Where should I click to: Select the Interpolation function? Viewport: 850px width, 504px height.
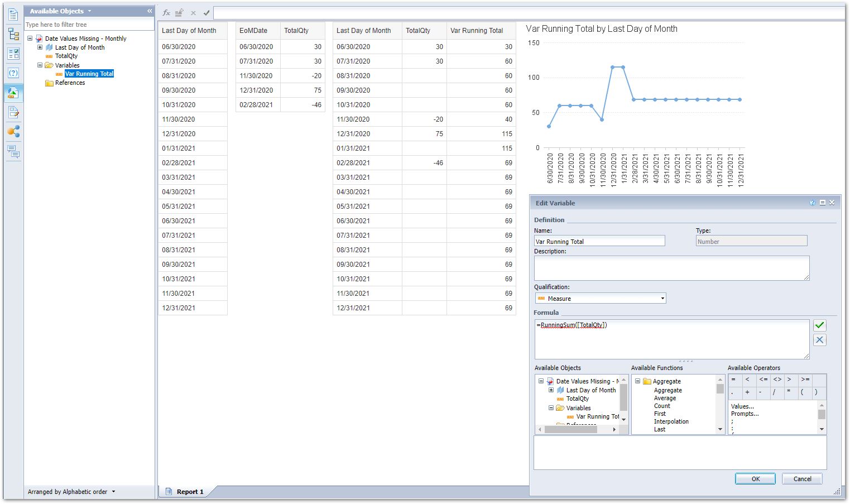pos(671,421)
